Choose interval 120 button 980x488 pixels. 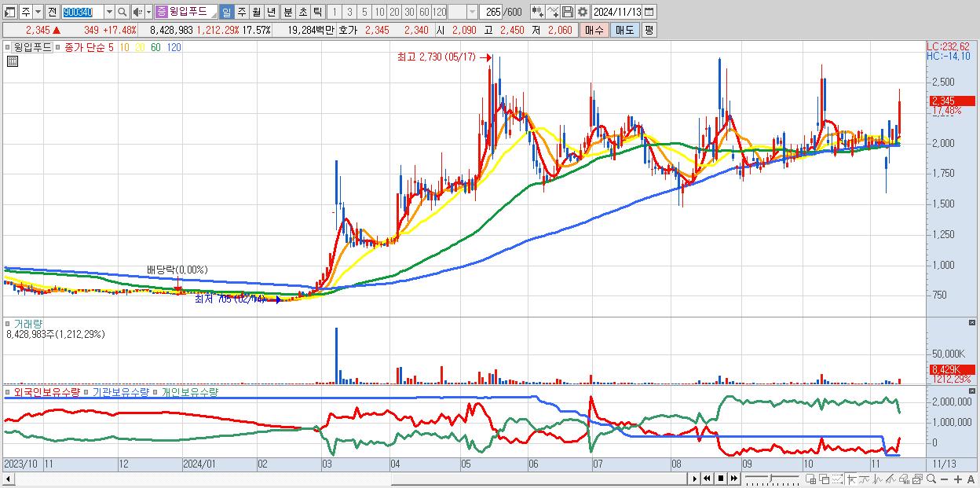click(x=439, y=12)
